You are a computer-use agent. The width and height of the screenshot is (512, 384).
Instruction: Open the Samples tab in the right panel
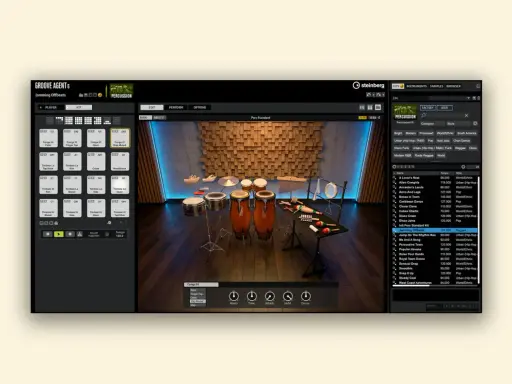tap(436, 86)
